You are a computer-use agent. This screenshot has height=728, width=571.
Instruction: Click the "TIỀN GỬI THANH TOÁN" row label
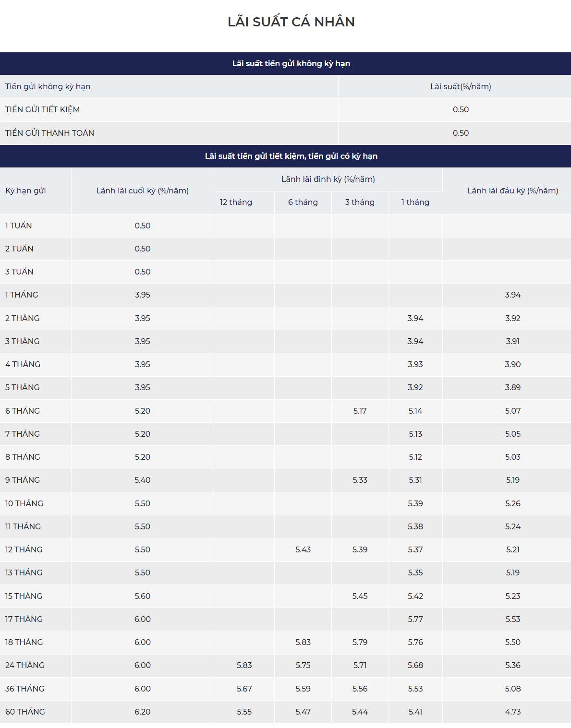[x=49, y=133]
